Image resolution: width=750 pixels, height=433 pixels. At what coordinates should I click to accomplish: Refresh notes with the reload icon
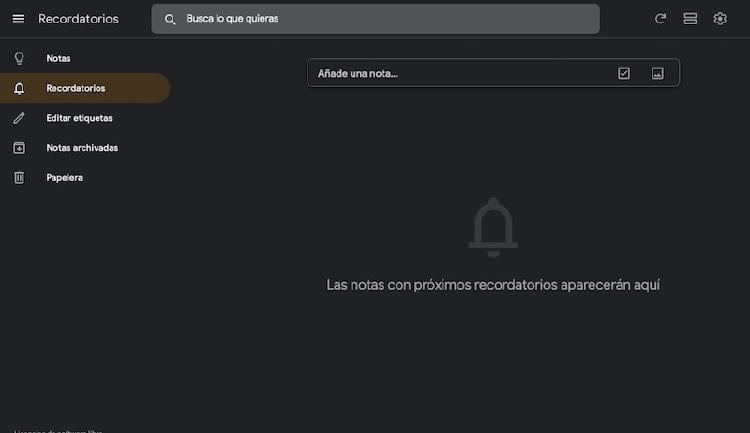coord(660,19)
